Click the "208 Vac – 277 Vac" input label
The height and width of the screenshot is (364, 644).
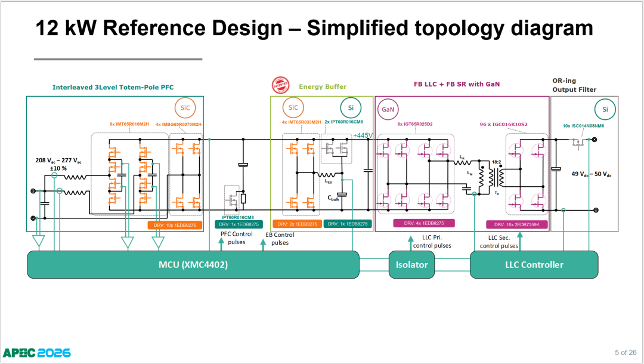pyautogui.click(x=58, y=161)
